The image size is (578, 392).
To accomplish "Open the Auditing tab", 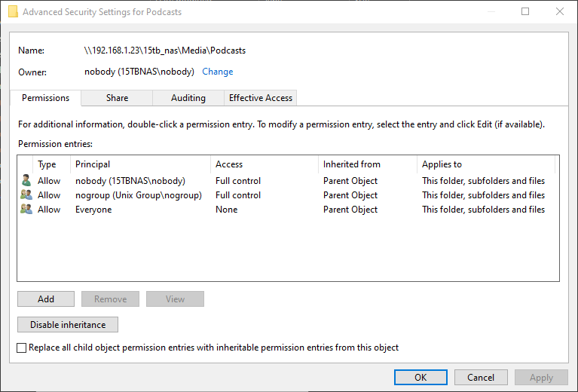I will [188, 98].
